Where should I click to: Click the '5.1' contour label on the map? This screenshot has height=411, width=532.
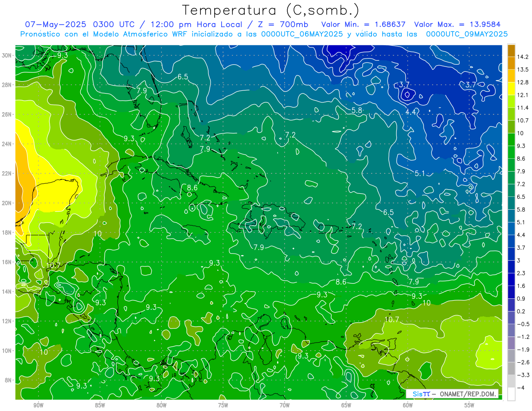coord(420,173)
